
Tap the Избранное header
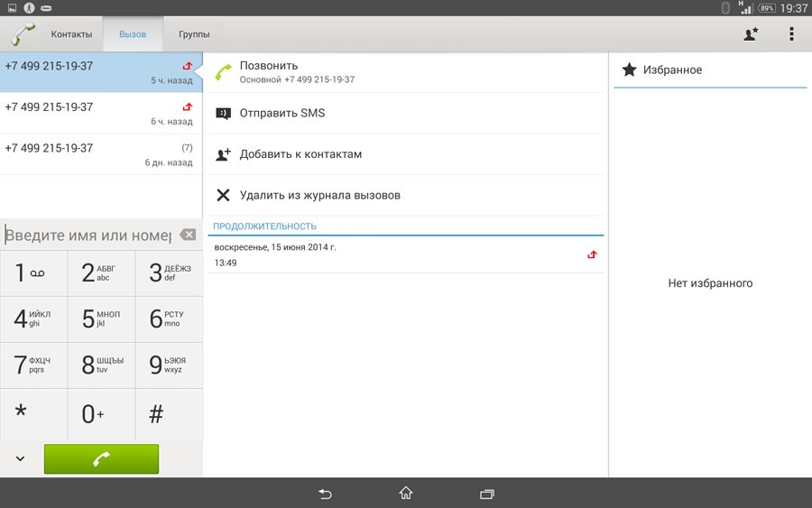(710, 69)
